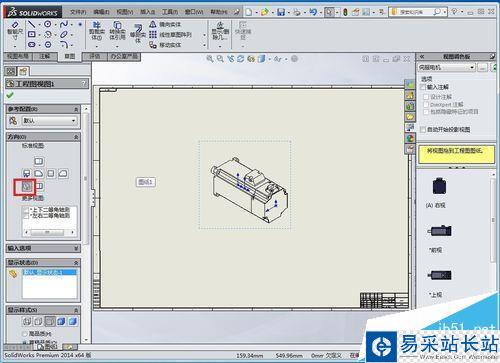Click the Zoom to Area icon

pyautogui.click(x=220, y=59)
